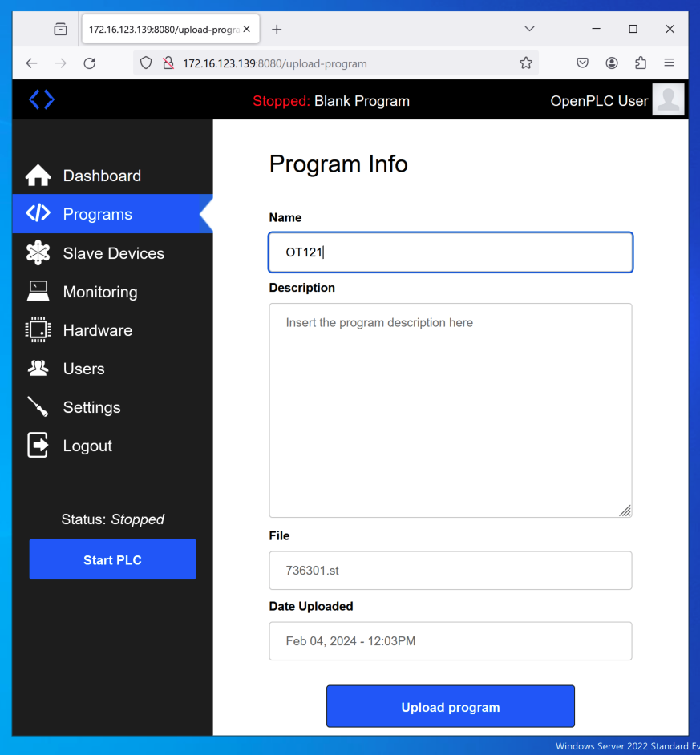Select the Logout menu item
The width and height of the screenshot is (700, 755).
pyautogui.click(x=112, y=446)
